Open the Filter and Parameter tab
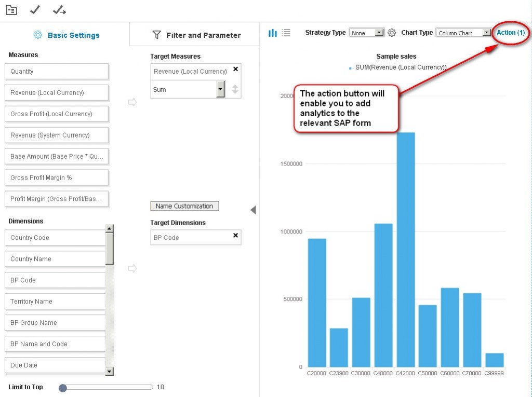This screenshot has width=532, height=397. [x=196, y=35]
